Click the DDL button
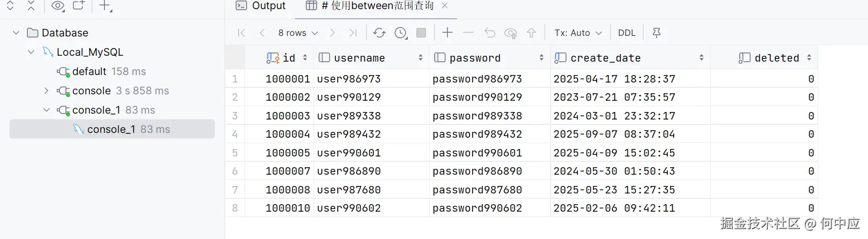 tap(627, 33)
